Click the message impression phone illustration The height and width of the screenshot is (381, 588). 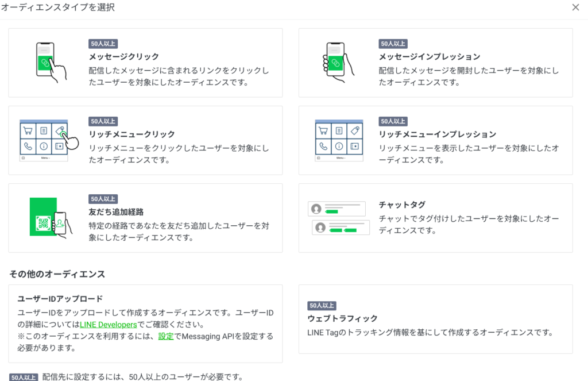(338, 62)
